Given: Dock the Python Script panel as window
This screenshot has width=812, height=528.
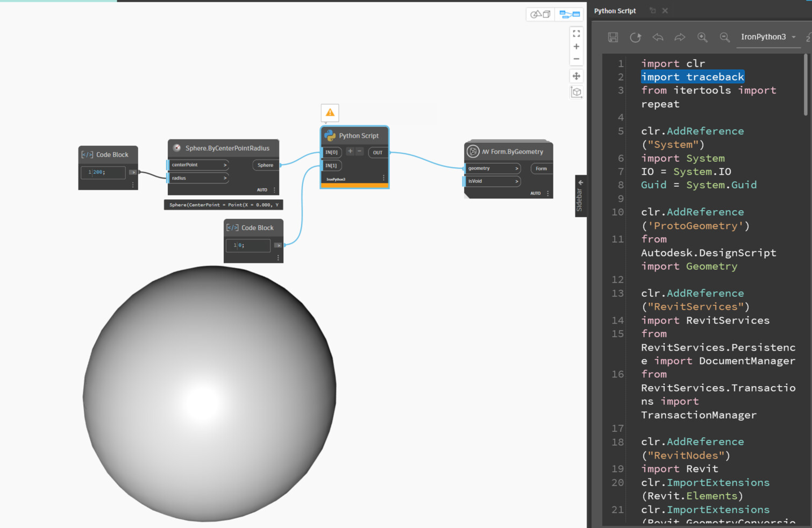Looking at the screenshot, I should (x=653, y=11).
